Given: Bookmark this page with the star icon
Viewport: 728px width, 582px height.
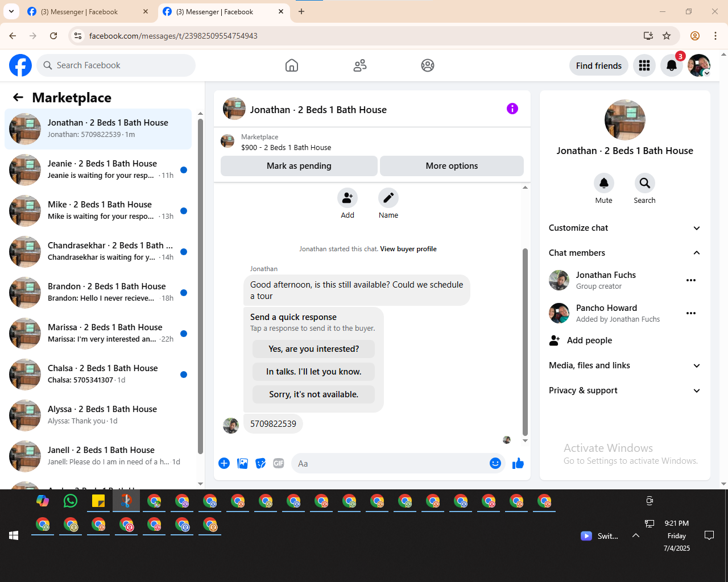Looking at the screenshot, I should tap(667, 36).
